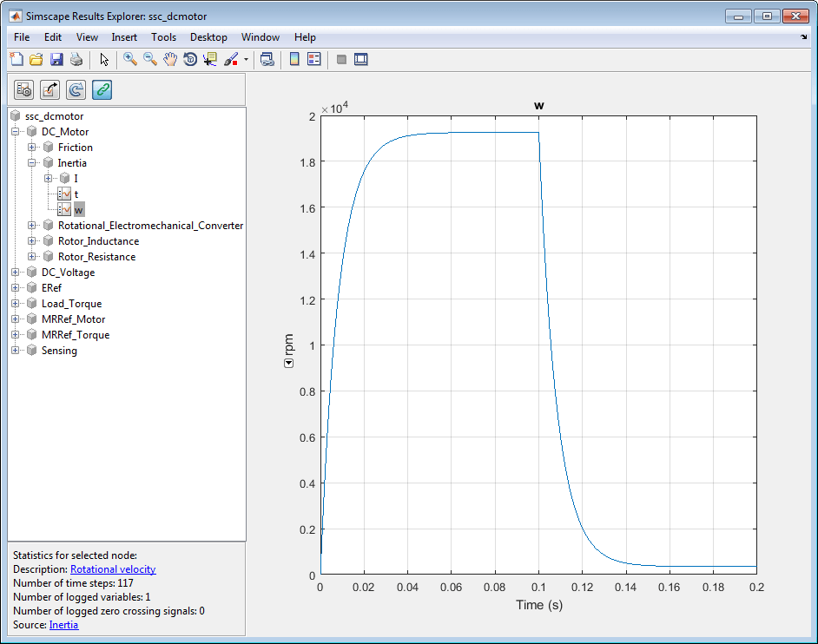Collapse the DC_Motor tree node

point(16,132)
